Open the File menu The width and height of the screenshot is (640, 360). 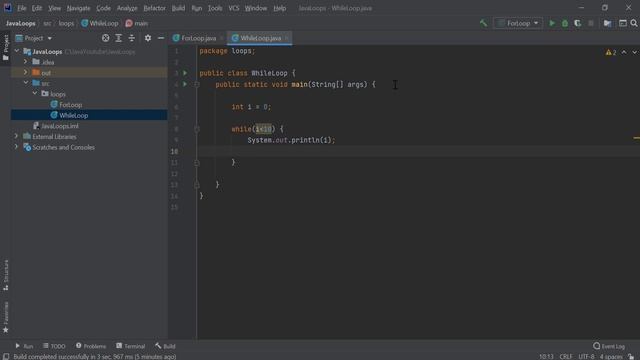click(21, 8)
